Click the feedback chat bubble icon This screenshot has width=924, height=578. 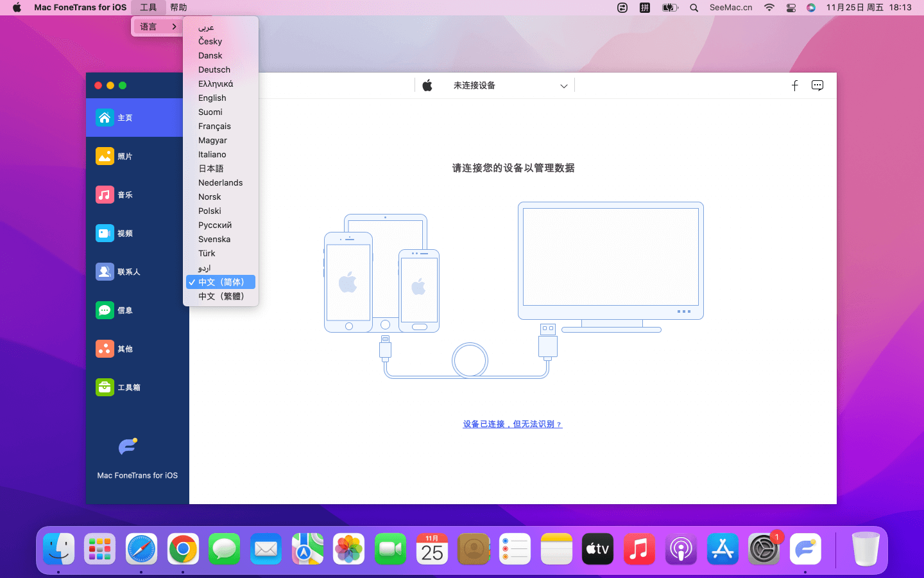coord(817,85)
